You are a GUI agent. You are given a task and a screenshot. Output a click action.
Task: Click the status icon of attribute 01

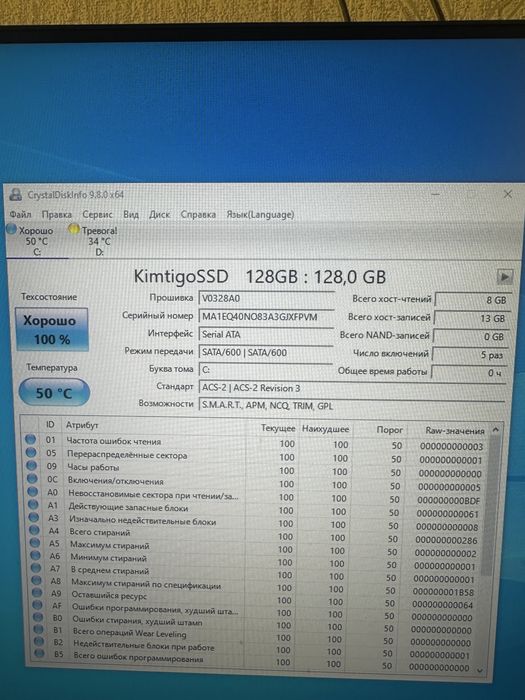click(x=30, y=439)
